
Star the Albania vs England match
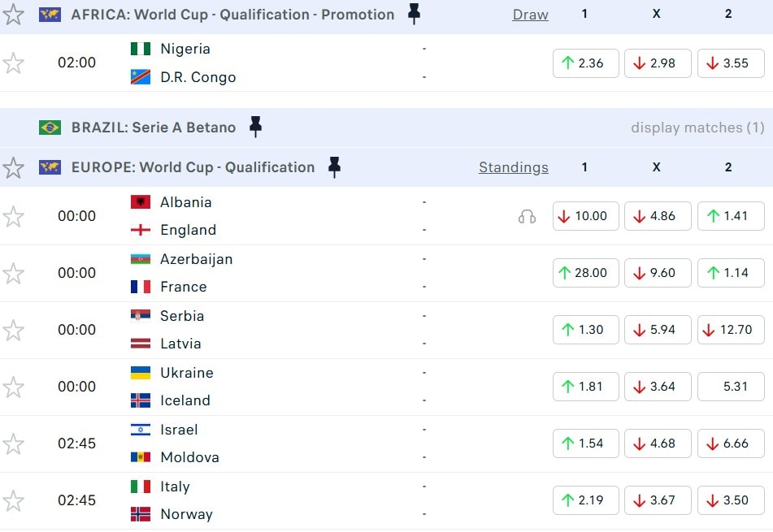tap(14, 216)
